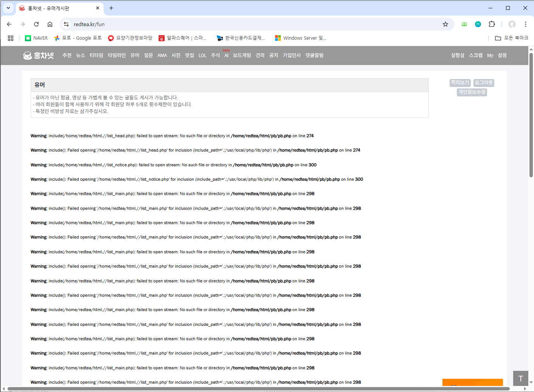Open the NAVER bookmark
The image size is (534, 392).
pyautogui.click(x=36, y=38)
